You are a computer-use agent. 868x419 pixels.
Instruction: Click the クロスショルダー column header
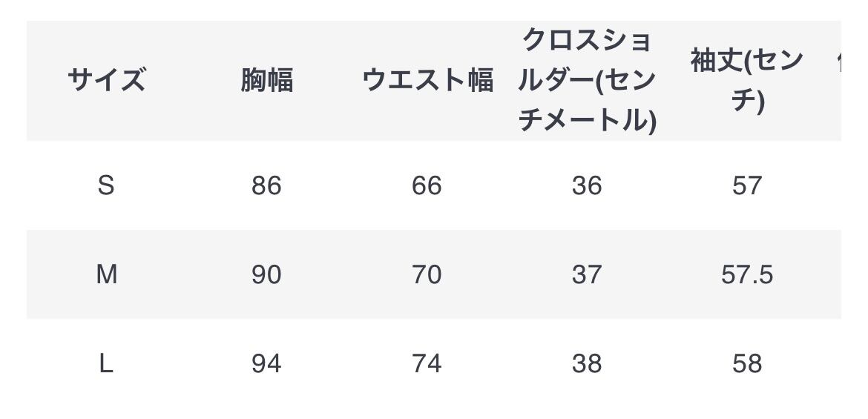click(x=587, y=79)
